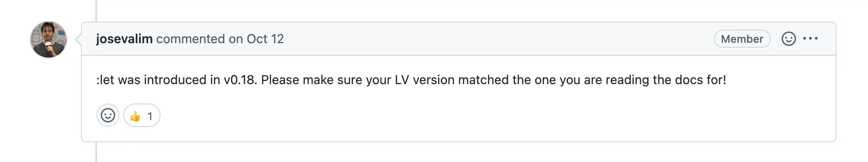Viewport: 868px width, 162px height.
Task: Toggle the thumbs up reaction
Action: coord(142,116)
